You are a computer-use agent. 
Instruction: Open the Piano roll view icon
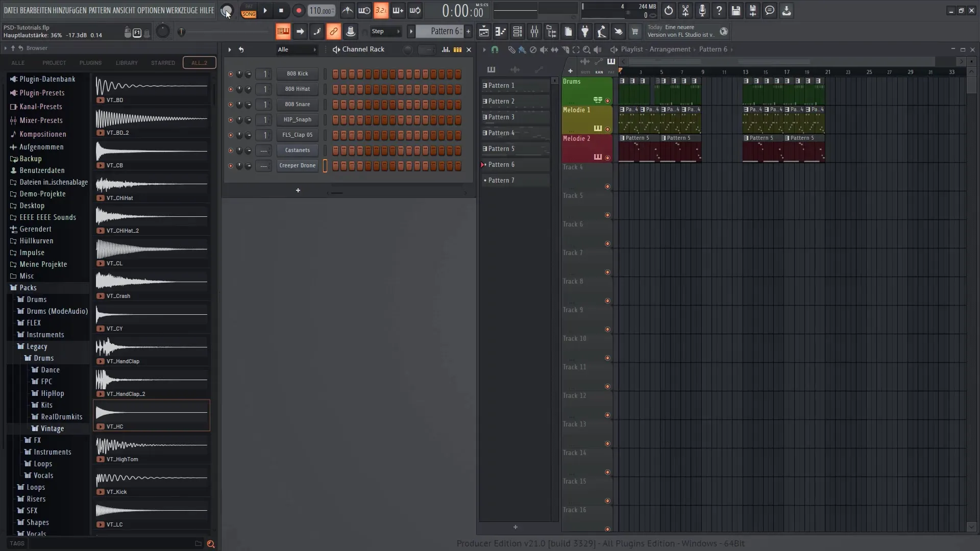[x=500, y=32]
